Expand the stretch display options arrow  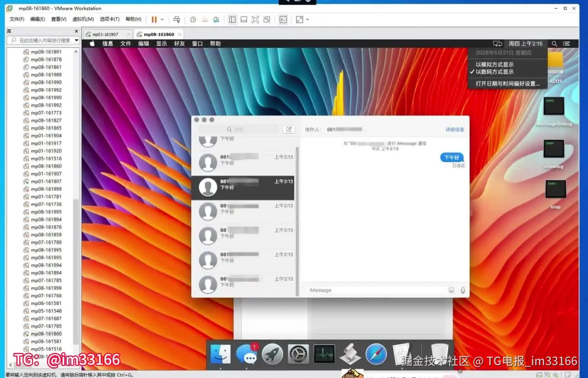coord(307,20)
